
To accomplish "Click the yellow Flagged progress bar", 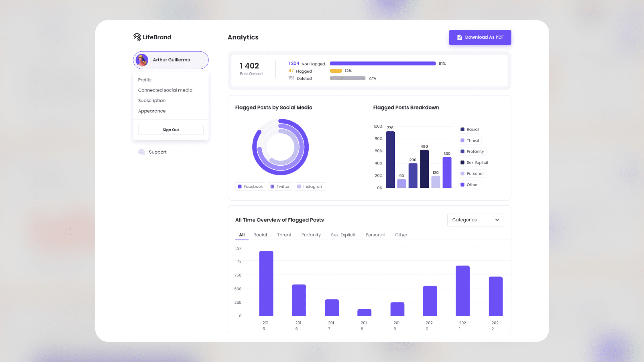I will [x=335, y=71].
